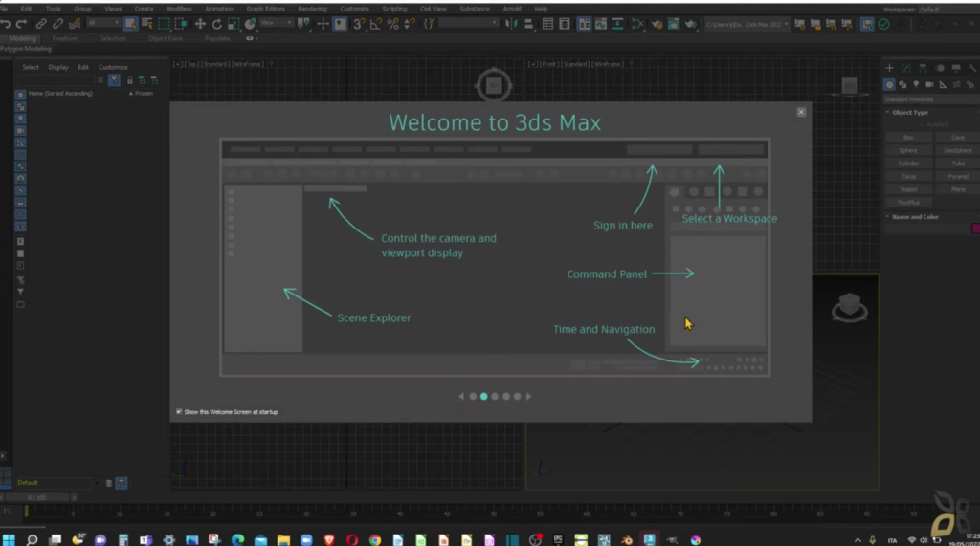This screenshot has height=546, width=980.
Task: Open the Modify tab in command panel
Action: coord(906,68)
